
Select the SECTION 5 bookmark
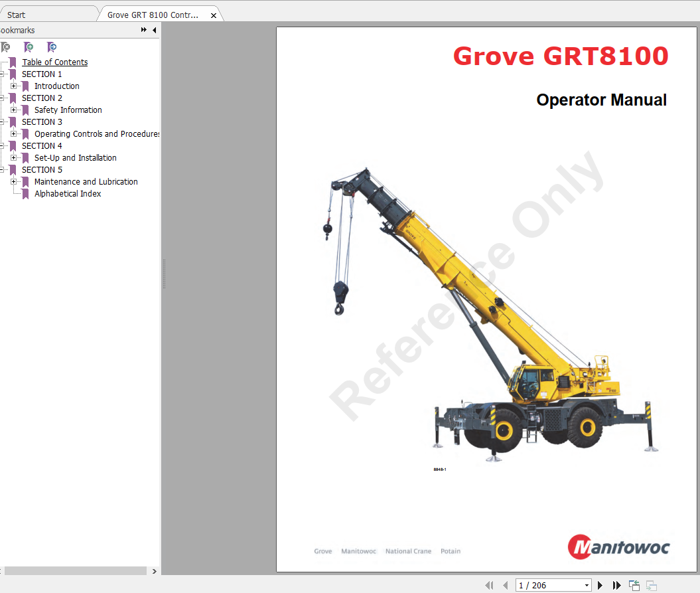tap(42, 170)
